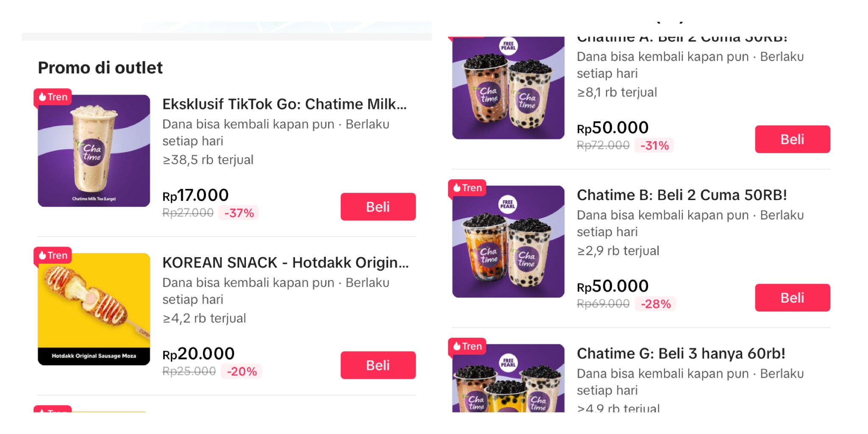This screenshot has width=868, height=434.
Task: Select the Chatime G: Beli 3 hanya 60rb title
Action: [x=681, y=353]
